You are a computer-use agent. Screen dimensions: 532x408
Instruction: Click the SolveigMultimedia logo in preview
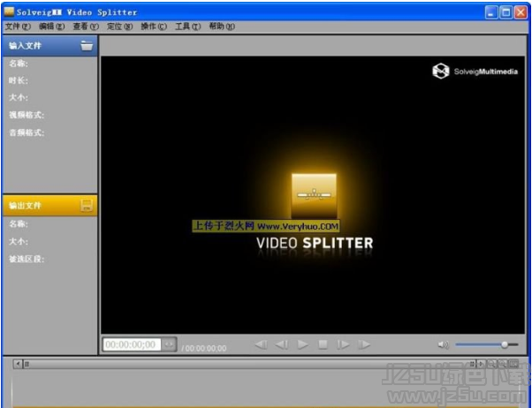(x=475, y=71)
